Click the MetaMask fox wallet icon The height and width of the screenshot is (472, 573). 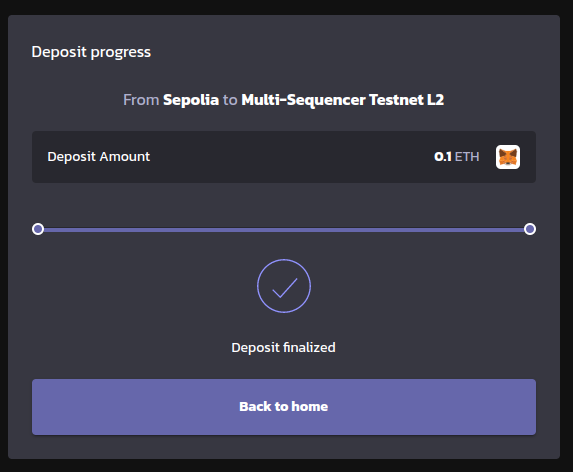click(x=508, y=157)
